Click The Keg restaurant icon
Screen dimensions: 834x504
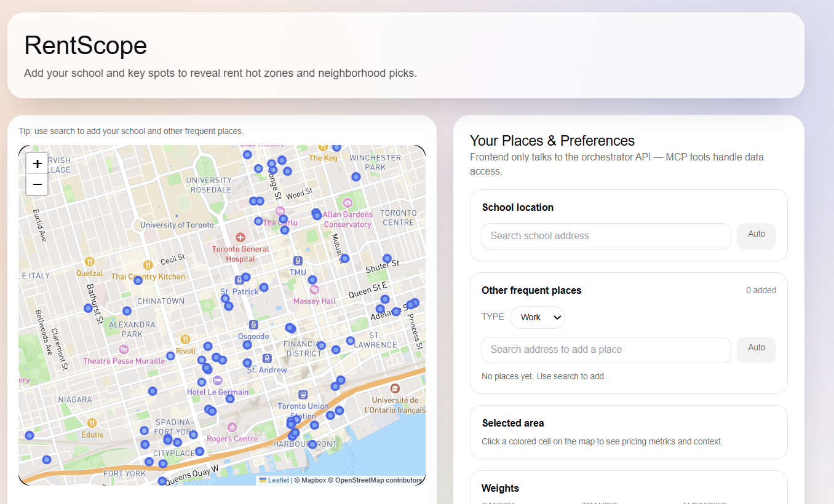click(323, 148)
